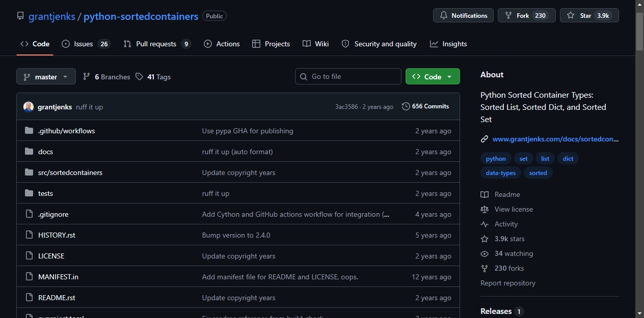Click grantjenks avatar in commit bar
This screenshot has width=644, height=318.
[29, 107]
